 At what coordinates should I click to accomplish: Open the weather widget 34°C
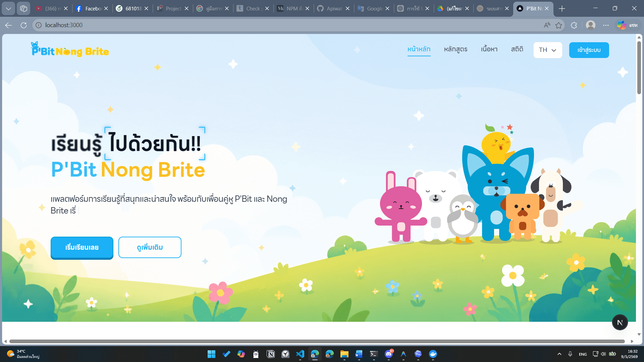pyautogui.click(x=23, y=354)
